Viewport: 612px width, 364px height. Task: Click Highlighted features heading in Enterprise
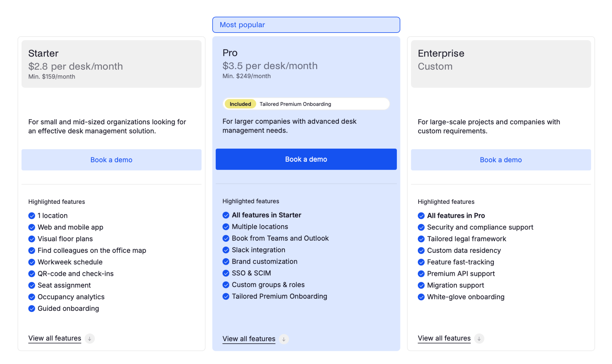point(446,202)
